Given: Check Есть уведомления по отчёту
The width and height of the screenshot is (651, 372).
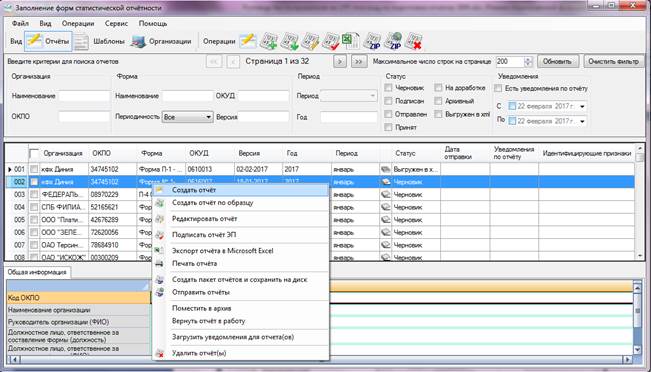Looking at the screenshot, I should (x=498, y=88).
